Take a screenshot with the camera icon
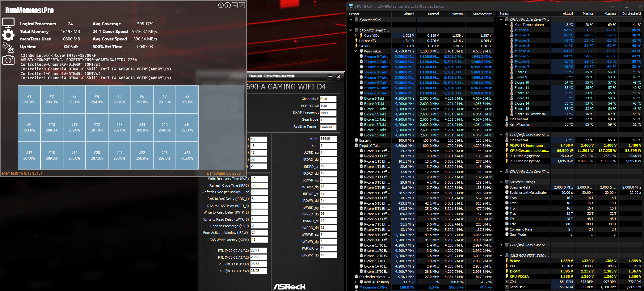 [x=8, y=60]
